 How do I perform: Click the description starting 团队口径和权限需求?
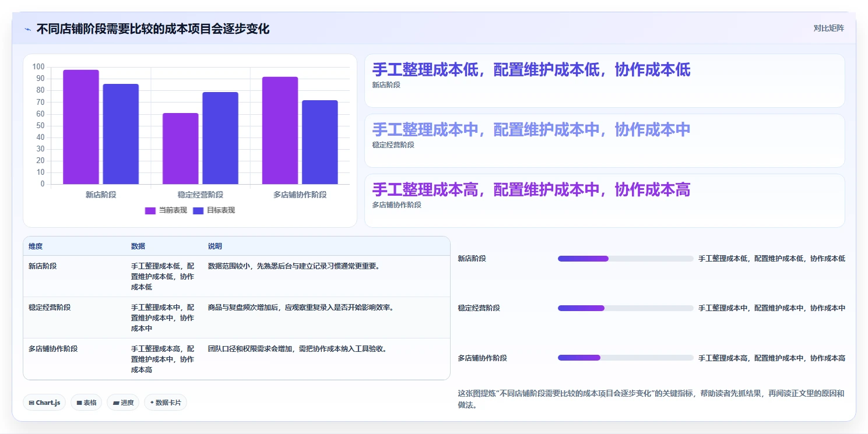pos(298,349)
